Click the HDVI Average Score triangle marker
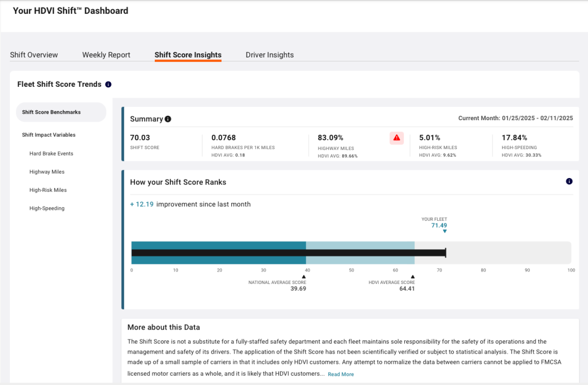The height and width of the screenshot is (385, 588). (413, 277)
